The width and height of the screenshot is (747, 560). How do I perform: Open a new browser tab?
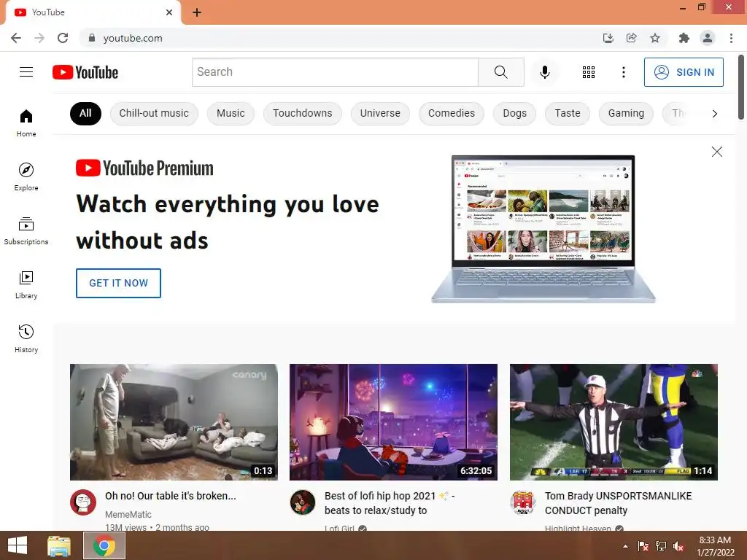[x=197, y=12]
